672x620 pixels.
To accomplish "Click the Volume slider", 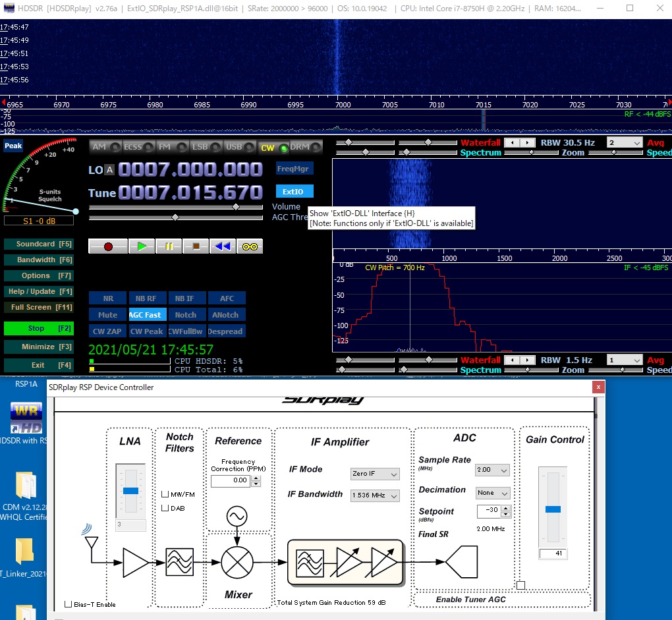I will (176, 207).
